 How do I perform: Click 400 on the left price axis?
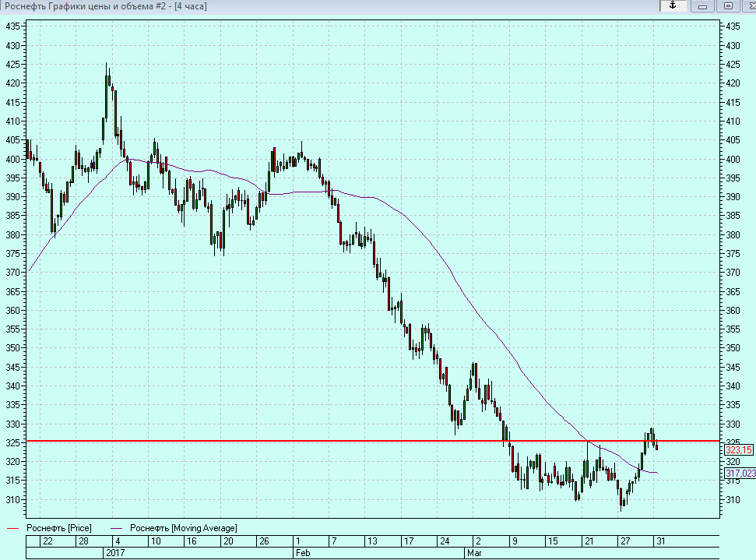point(13,159)
